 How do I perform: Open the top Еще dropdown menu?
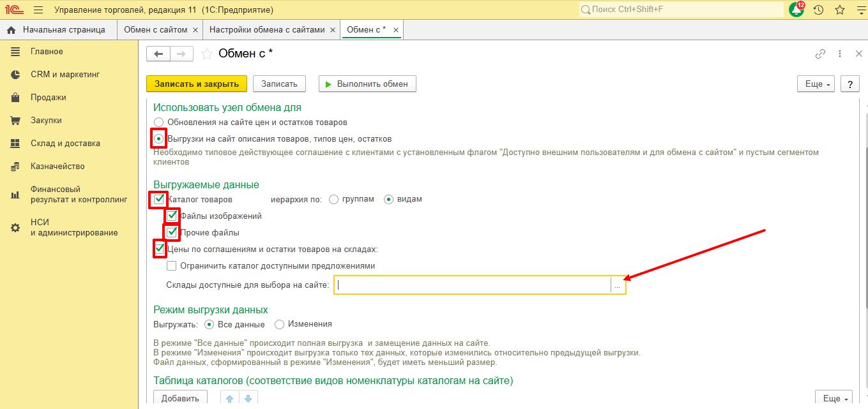[816, 84]
